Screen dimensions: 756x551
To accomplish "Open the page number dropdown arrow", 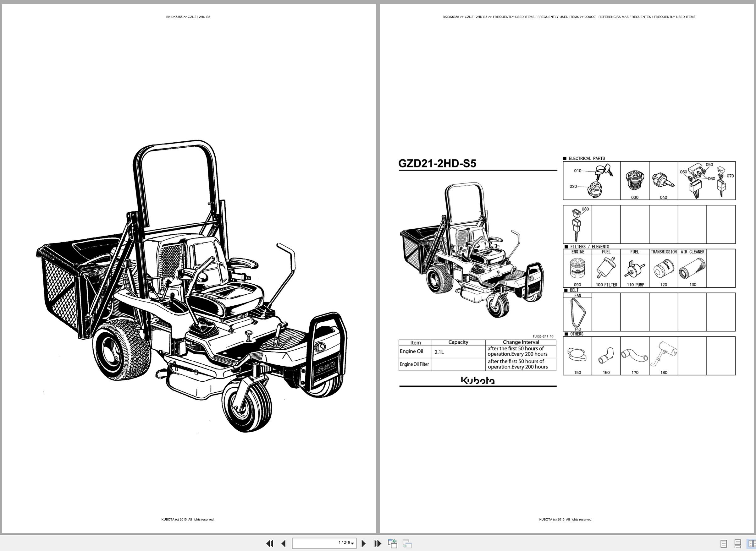I will [352, 544].
